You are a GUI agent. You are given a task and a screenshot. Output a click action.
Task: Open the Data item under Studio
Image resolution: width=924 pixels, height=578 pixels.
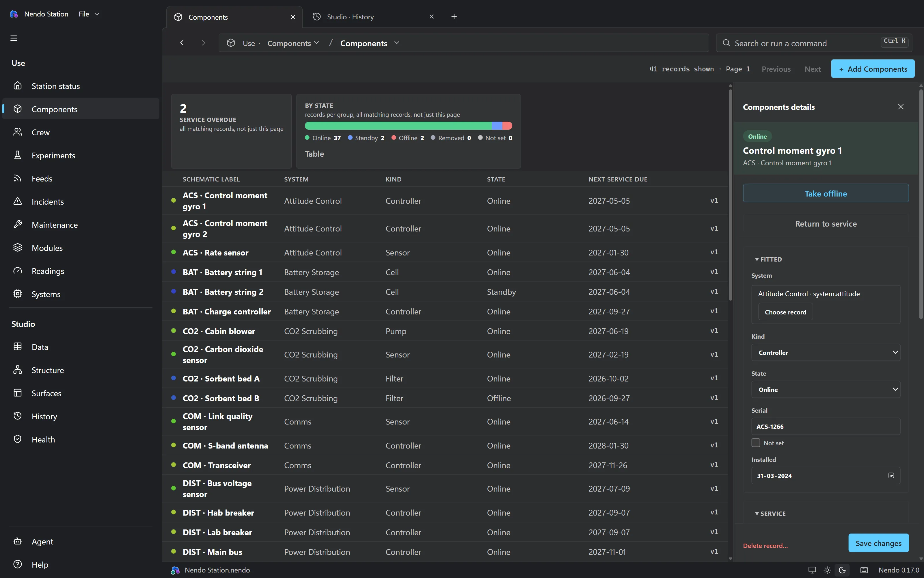tap(81, 347)
